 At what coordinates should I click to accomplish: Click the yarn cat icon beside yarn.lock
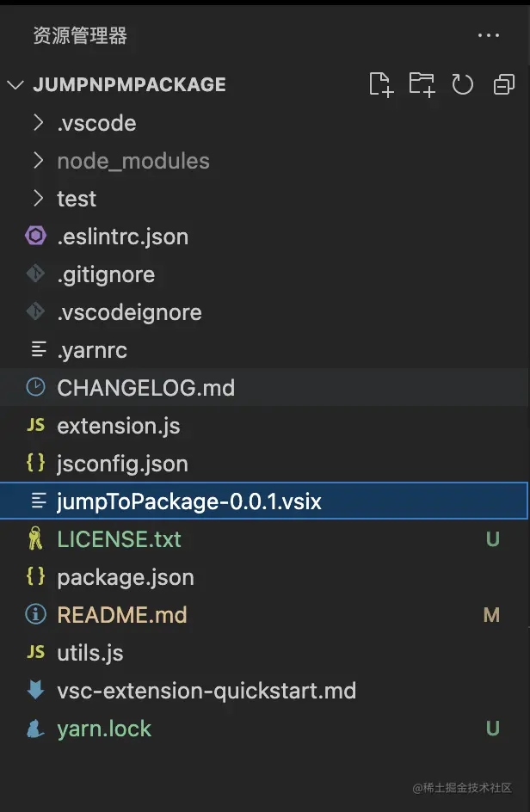pyautogui.click(x=36, y=728)
